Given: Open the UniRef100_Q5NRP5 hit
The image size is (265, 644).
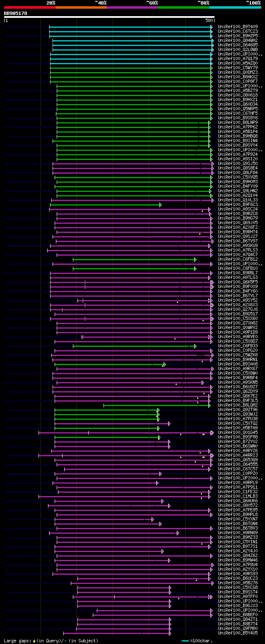Looking at the screenshot, I should [x=238, y=109].
